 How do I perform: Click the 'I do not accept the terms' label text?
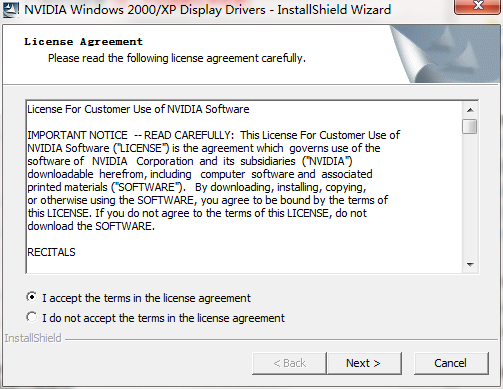pyautogui.click(x=163, y=318)
